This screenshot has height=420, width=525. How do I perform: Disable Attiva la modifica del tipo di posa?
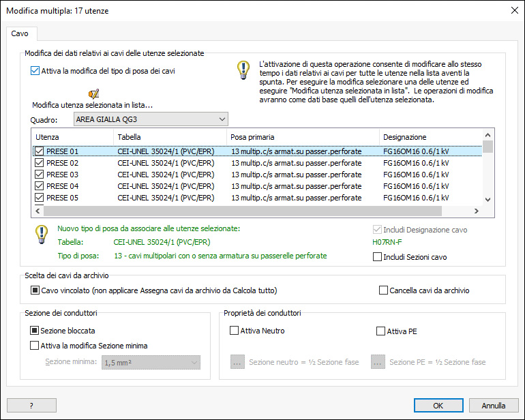(35, 71)
